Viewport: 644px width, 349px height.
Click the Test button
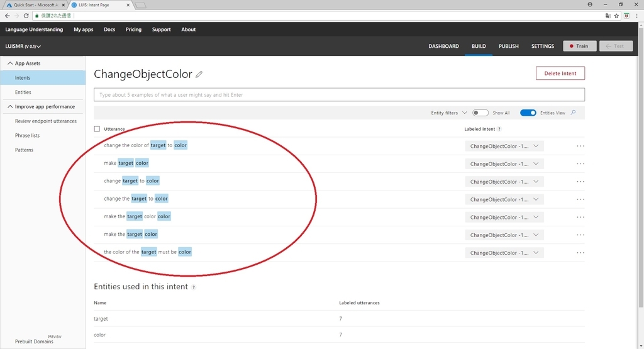click(615, 46)
